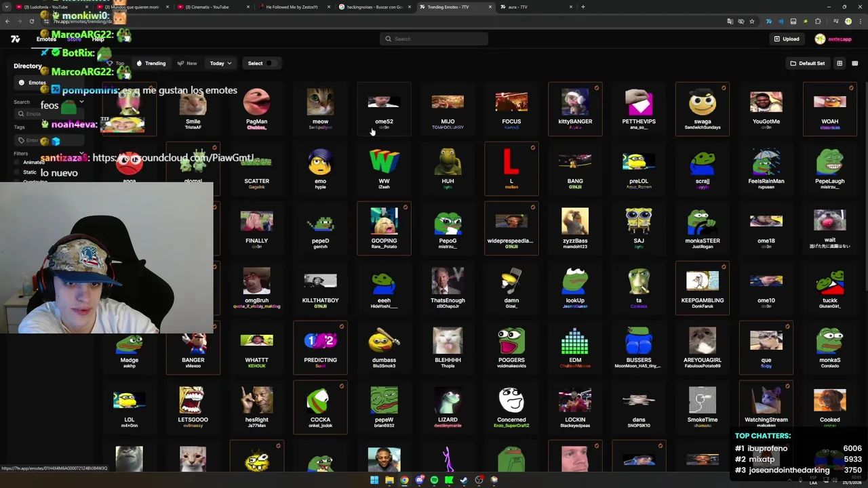Open File Explorer from the taskbar

[389, 480]
